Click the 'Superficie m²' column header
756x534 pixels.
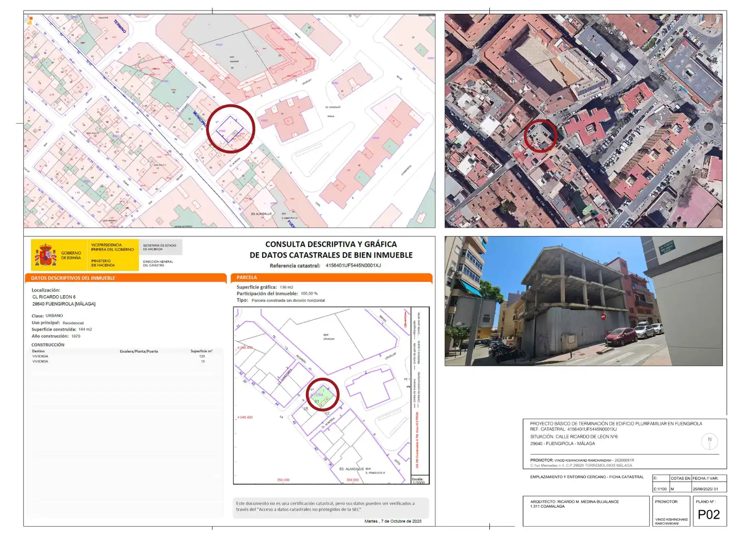pyautogui.click(x=201, y=351)
